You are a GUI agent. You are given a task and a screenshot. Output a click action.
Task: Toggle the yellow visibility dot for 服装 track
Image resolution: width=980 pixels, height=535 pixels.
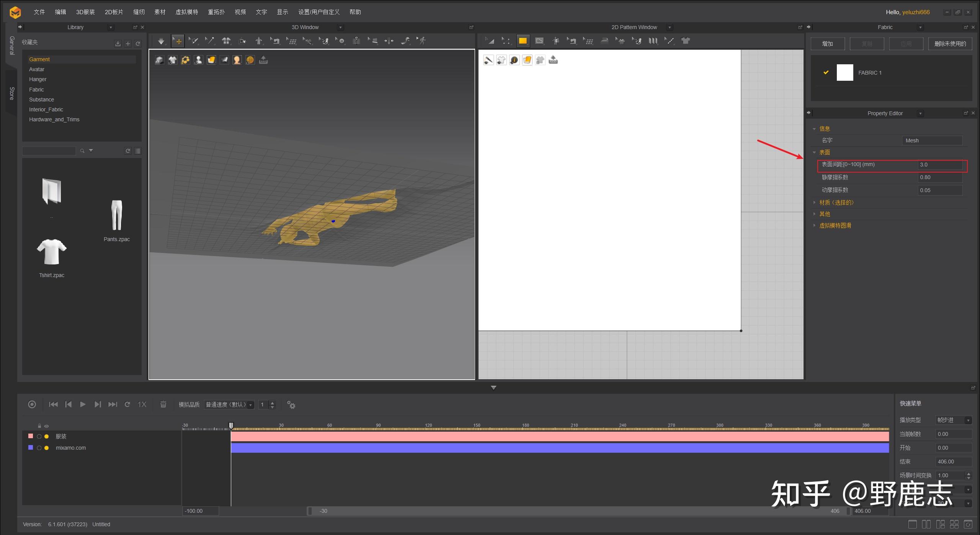pyautogui.click(x=47, y=436)
